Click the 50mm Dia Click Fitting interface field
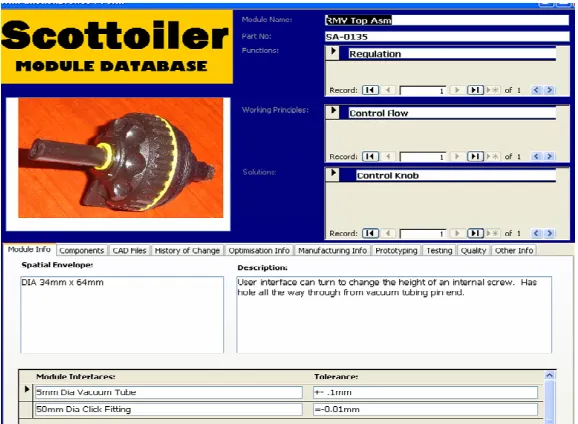578x424 pixels. [x=168, y=409]
